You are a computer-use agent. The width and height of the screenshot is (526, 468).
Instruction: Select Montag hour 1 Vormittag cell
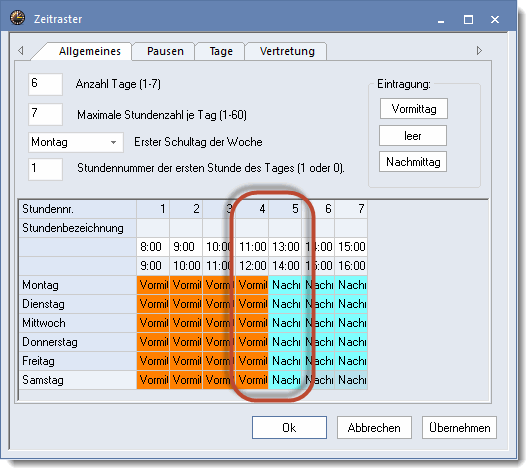(x=153, y=285)
